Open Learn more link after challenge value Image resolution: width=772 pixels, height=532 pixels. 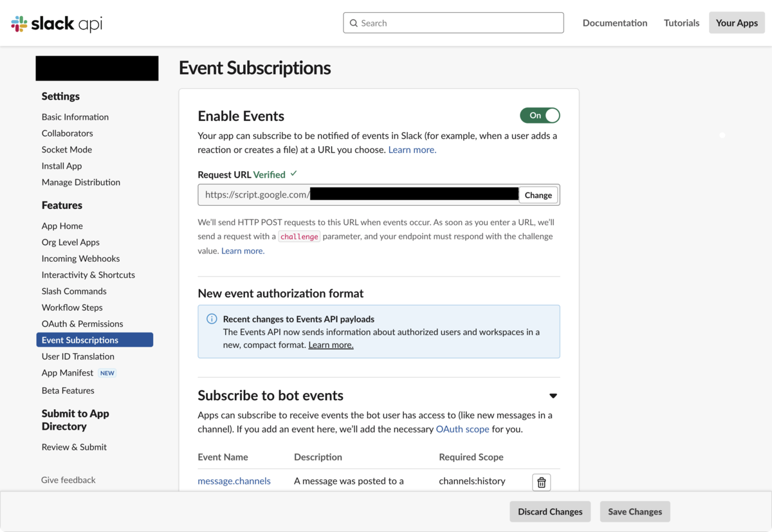tap(242, 251)
